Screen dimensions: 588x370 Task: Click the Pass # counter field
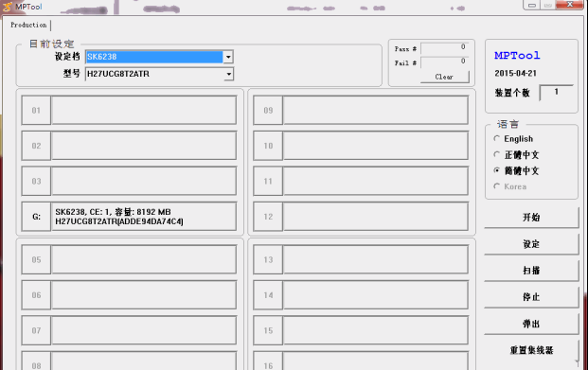(x=444, y=48)
